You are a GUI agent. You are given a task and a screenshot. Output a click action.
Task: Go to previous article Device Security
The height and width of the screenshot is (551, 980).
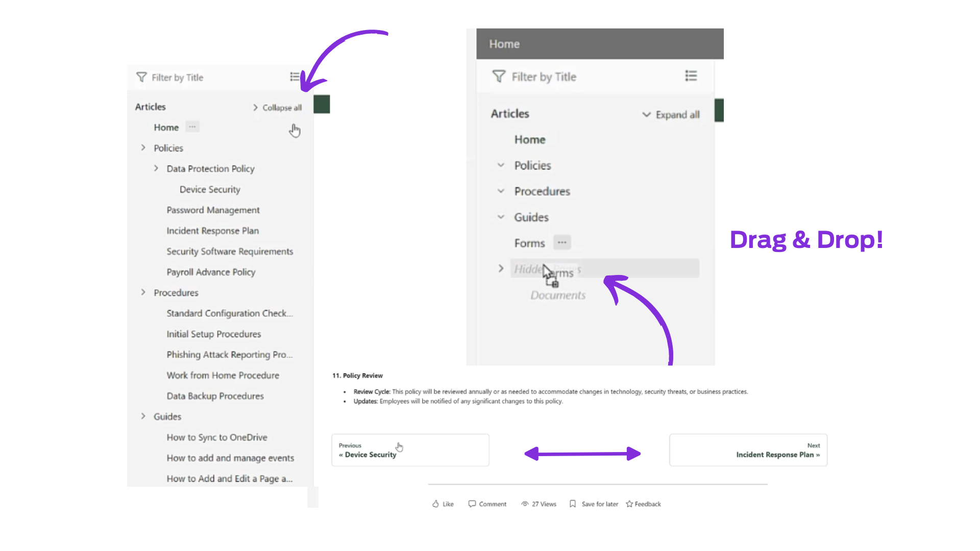point(410,450)
